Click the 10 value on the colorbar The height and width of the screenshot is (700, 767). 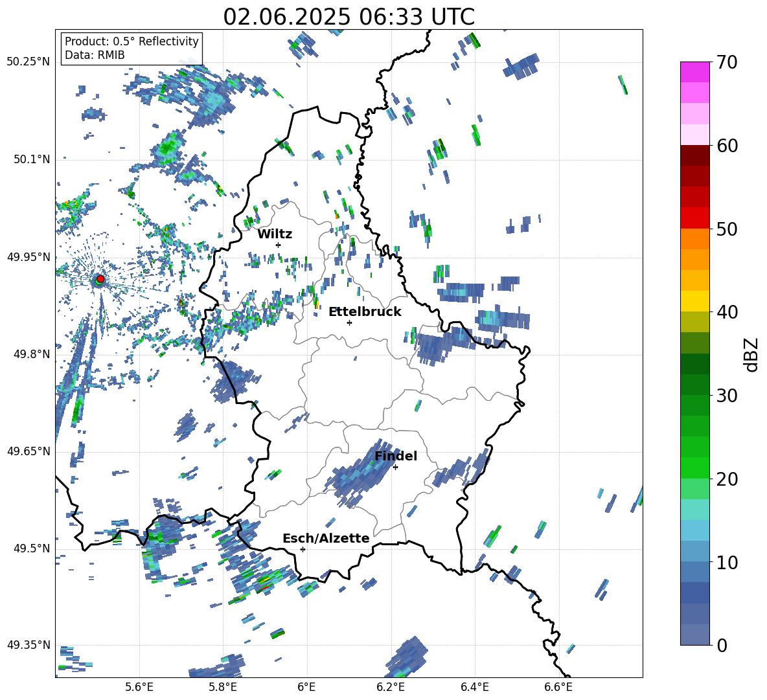pyautogui.click(x=727, y=562)
